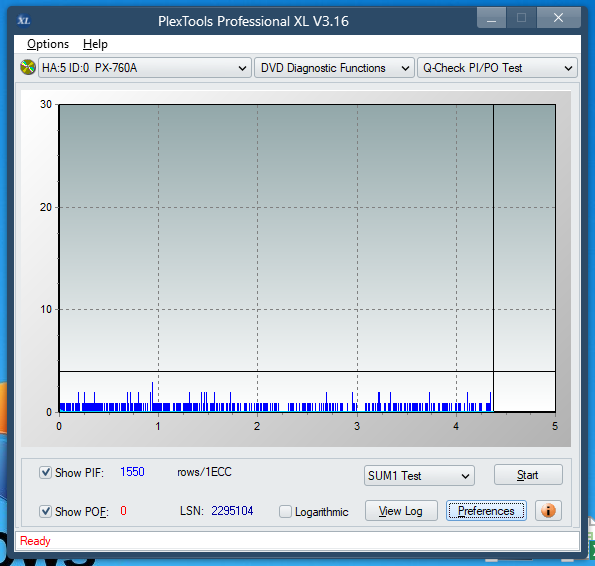595x566 pixels.
Task: Click the PlexTools XL title bar icon
Action: (x=24, y=20)
